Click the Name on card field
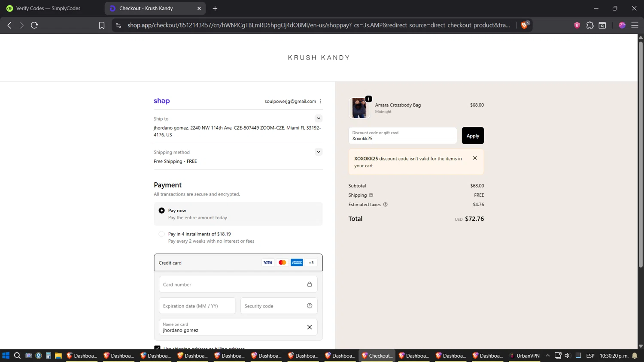Screen dimensions: 644x362 click(238, 327)
